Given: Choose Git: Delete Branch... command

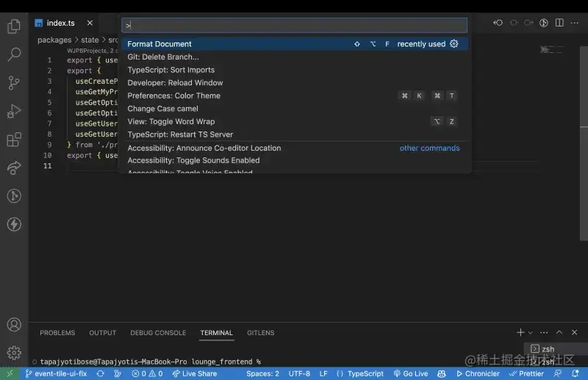Looking at the screenshot, I should (295, 57).
